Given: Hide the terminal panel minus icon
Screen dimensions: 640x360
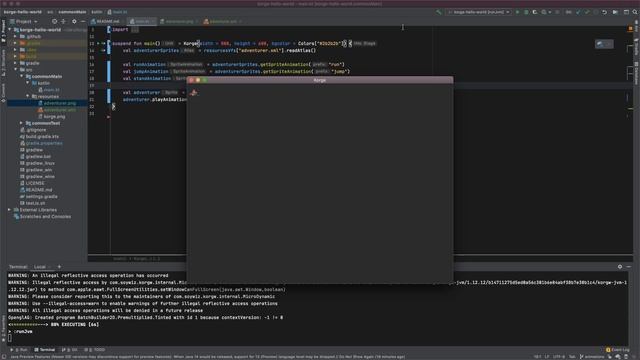Looking at the screenshot, I should coord(629,267).
